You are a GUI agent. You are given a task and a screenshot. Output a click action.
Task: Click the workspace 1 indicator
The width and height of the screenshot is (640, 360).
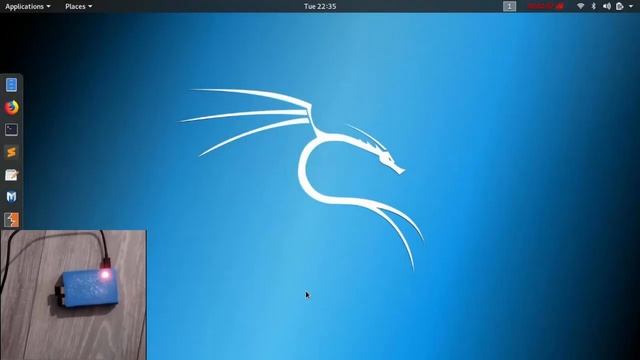click(509, 6)
